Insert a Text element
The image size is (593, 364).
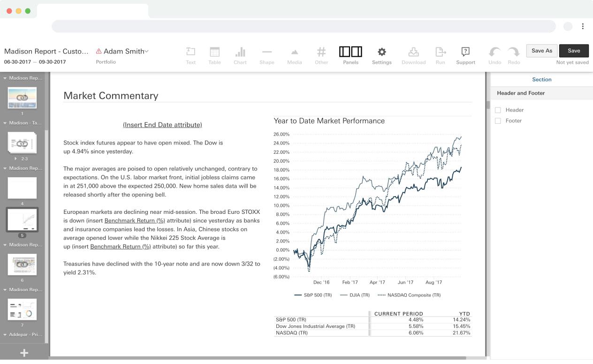(190, 55)
